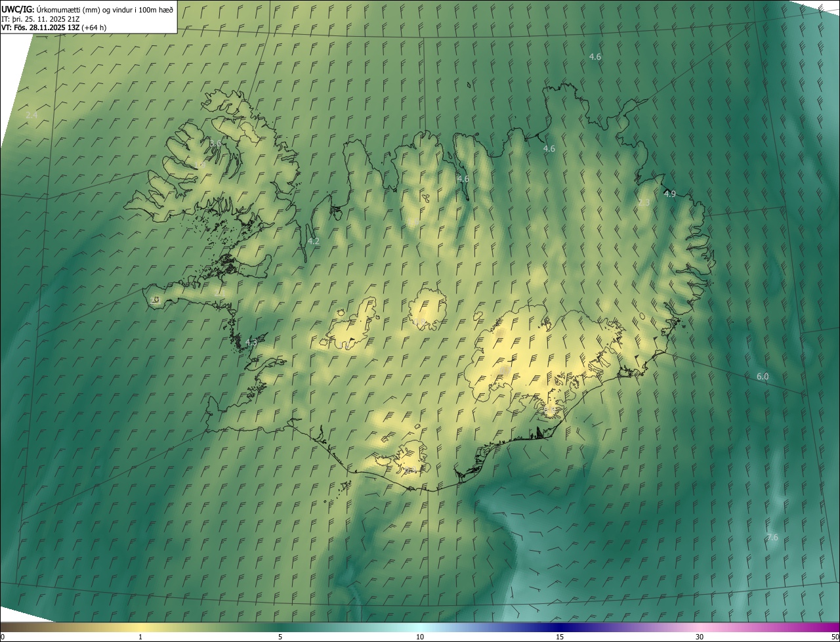
Task: Click the 2.3 value beside the 4.9 label
Action: click(x=644, y=202)
